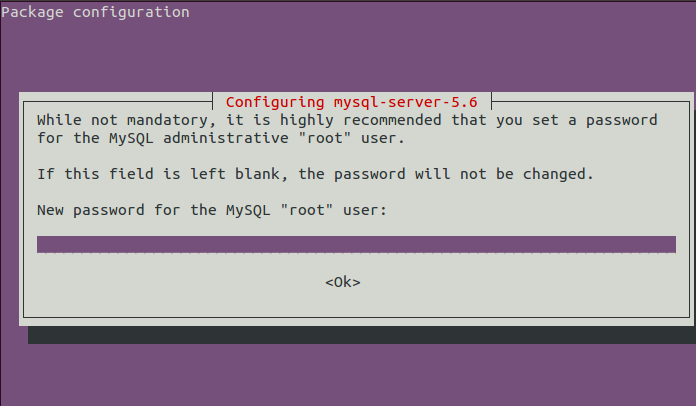Image resolution: width=696 pixels, height=406 pixels.
Task: Click the word "administrative" in the description
Action: pyautogui.click(x=225, y=138)
